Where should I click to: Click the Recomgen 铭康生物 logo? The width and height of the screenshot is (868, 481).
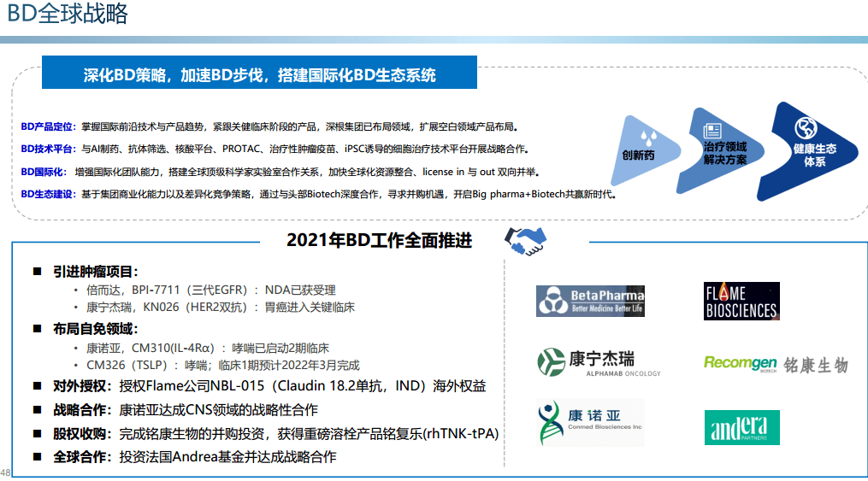coord(776,364)
